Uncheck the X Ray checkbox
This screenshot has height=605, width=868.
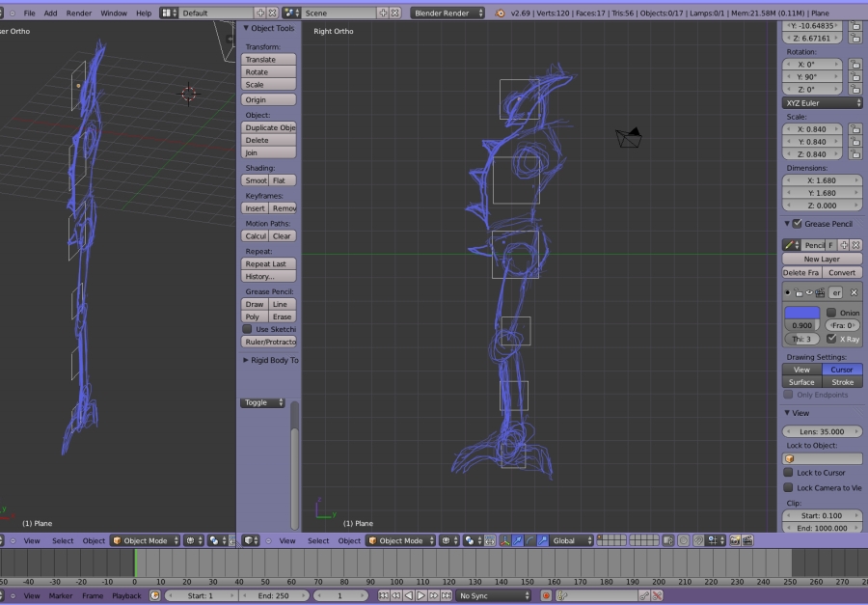831,339
